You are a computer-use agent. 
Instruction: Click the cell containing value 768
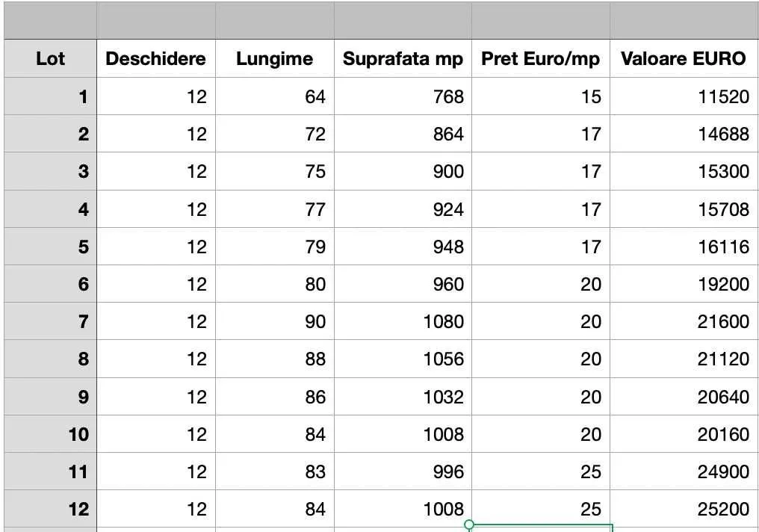pos(403,96)
